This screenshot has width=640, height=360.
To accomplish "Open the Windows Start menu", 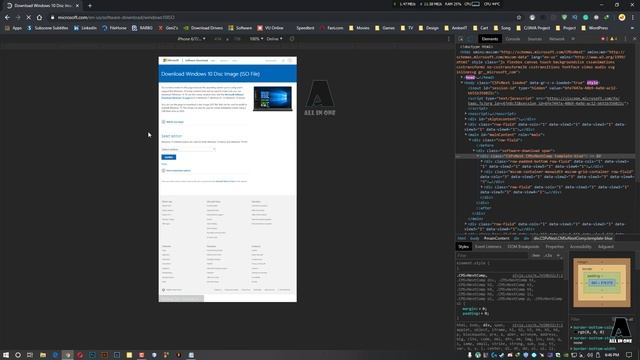I will pyautogui.click(x=6, y=355).
